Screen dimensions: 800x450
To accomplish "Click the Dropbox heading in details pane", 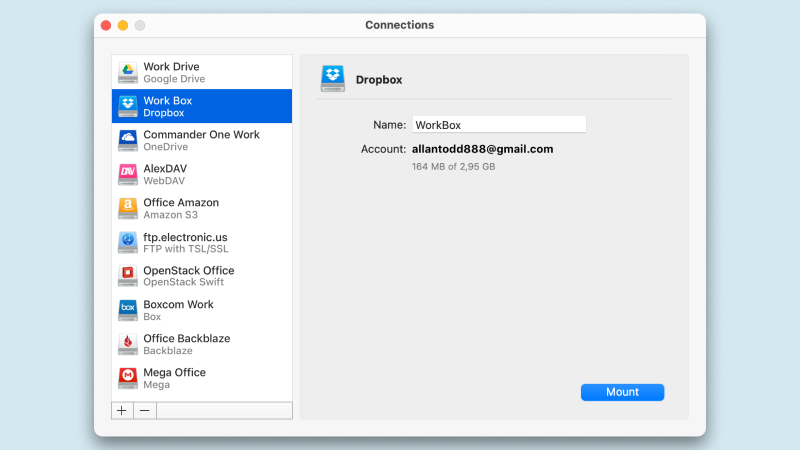I will click(x=379, y=80).
